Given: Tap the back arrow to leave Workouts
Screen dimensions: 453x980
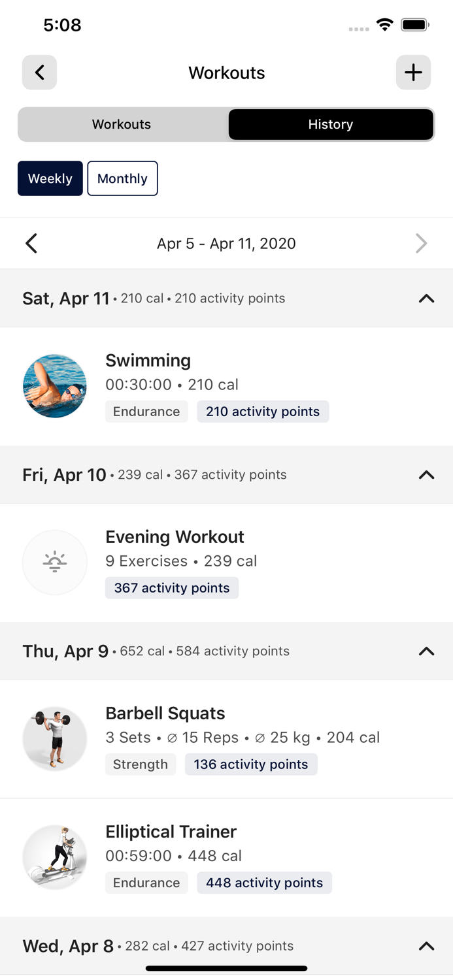Looking at the screenshot, I should (x=39, y=72).
